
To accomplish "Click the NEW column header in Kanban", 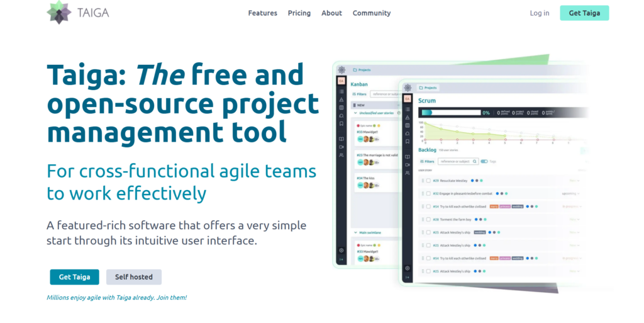I will pyautogui.click(x=376, y=105).
